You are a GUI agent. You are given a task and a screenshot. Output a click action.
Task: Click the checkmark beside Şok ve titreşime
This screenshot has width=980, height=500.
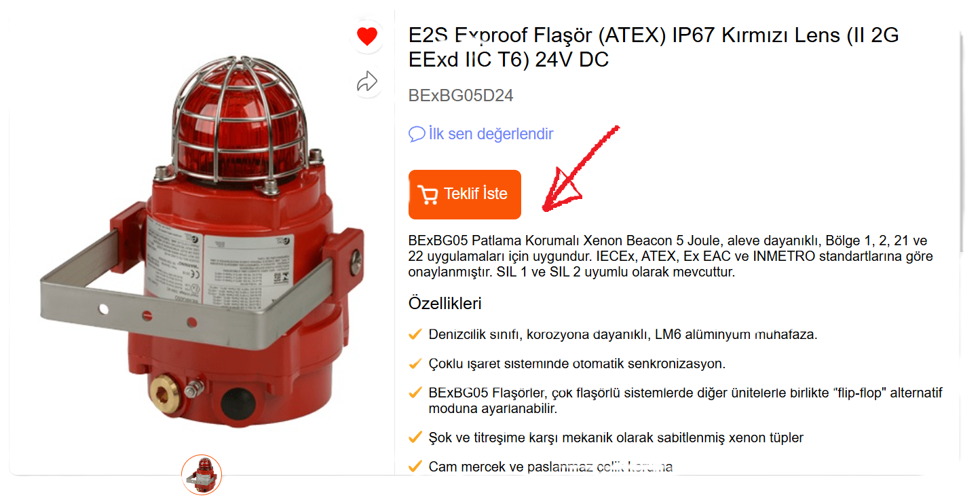coord(415,437)
